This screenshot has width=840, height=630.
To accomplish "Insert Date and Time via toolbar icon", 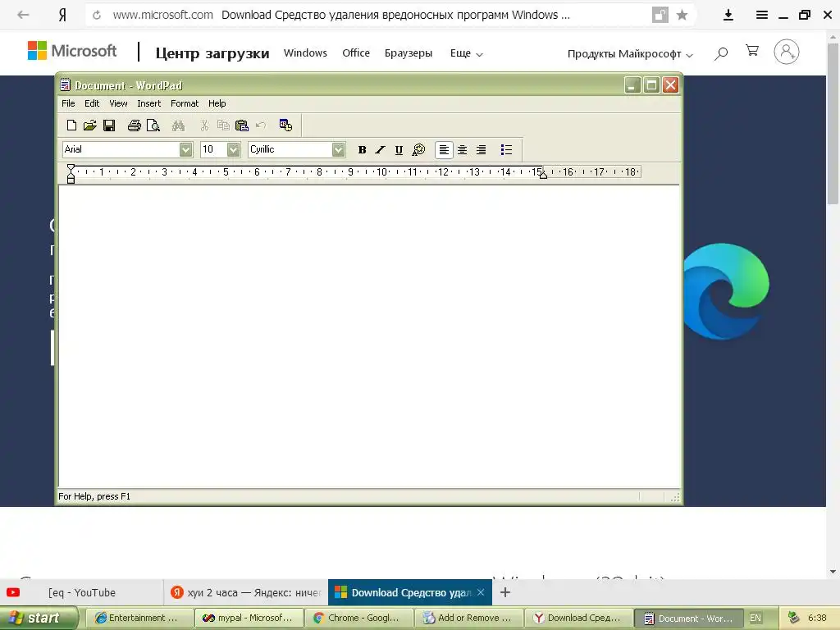I will click(x=285, y=126).
